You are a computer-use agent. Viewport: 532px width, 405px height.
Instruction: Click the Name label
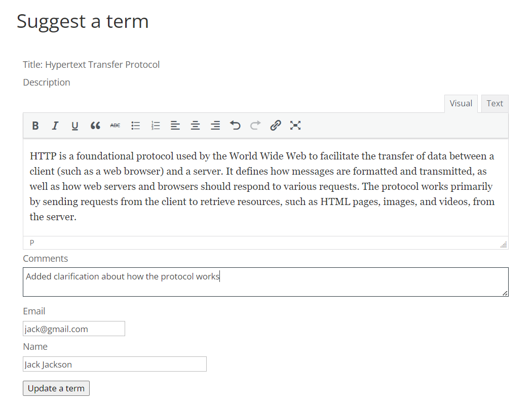[x=35, y=347]
